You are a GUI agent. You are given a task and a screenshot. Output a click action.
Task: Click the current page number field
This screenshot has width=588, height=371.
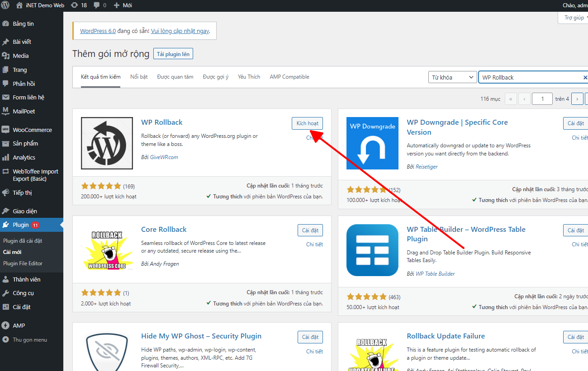(542, 99)
